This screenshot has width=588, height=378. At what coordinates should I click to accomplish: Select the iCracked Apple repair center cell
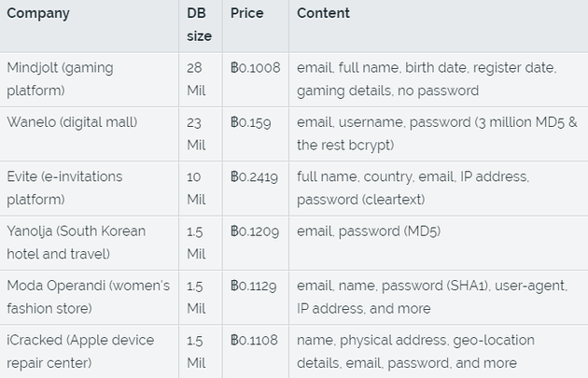[80, 351]
